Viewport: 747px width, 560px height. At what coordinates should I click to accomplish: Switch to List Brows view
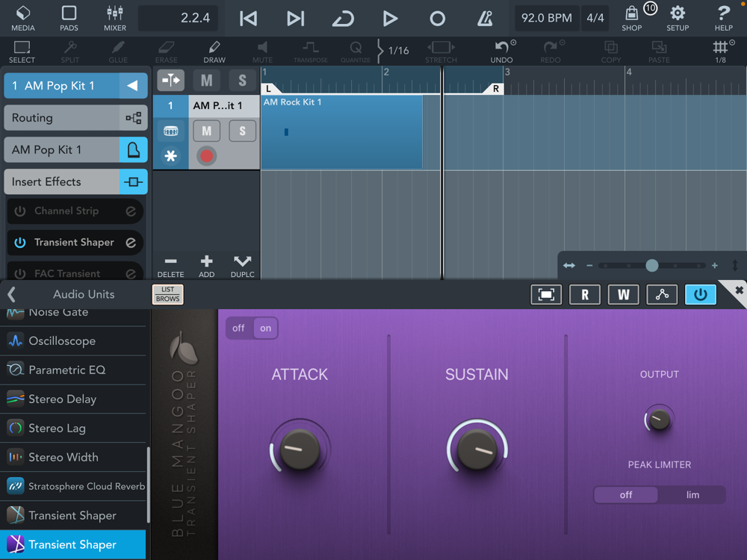(x=167, y=294)
